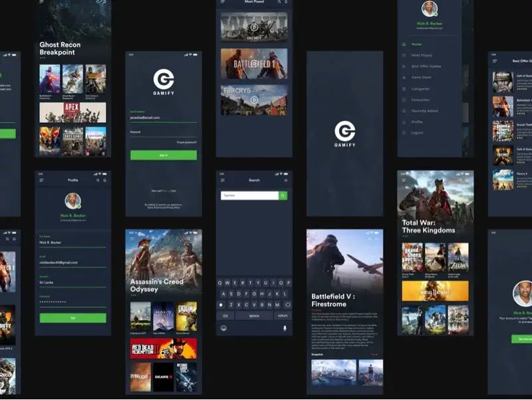Click search text input field
The image size is (532, 400).
tap(250, 195)
